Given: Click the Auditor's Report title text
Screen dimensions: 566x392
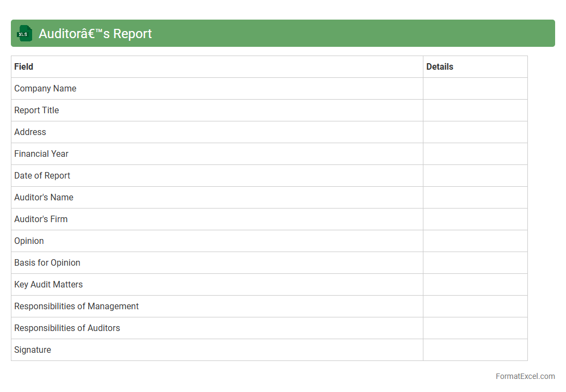Looking at the screenshot, I should 95,34.
